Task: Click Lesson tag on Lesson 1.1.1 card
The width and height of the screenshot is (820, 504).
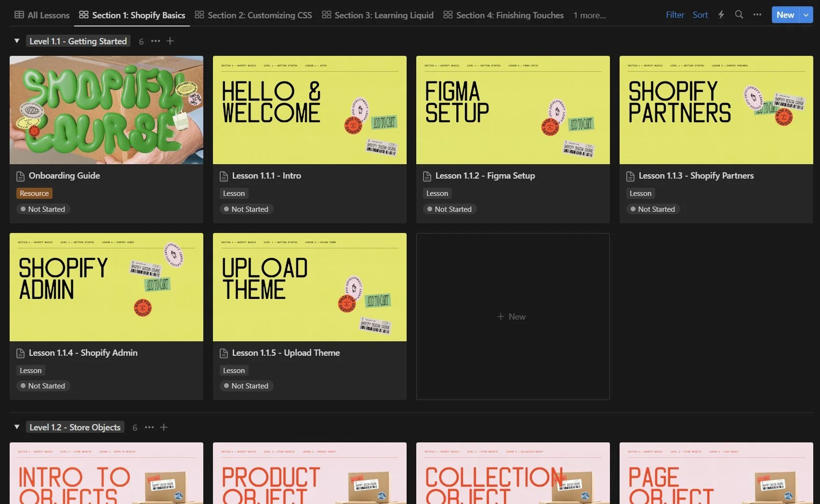Action: pos(234,194)
